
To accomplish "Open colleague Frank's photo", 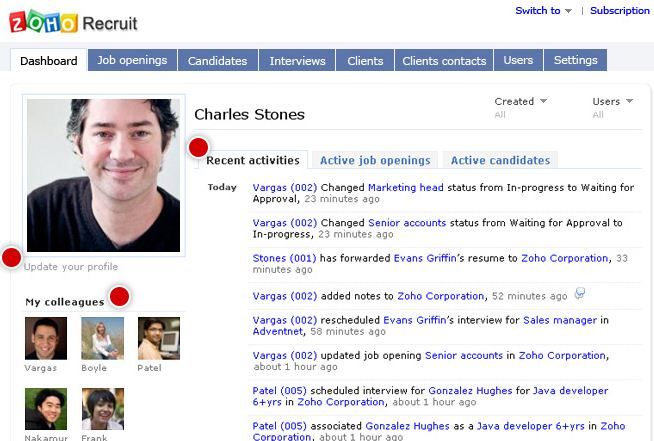I will click(103, 409).
